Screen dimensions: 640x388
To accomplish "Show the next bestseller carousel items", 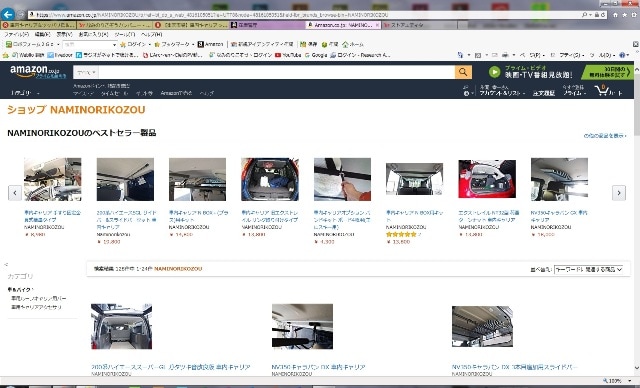I will pos(619,193).
